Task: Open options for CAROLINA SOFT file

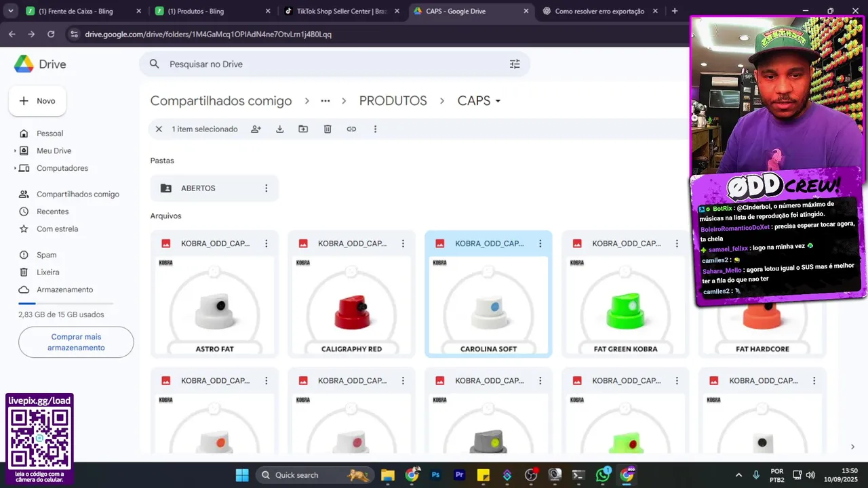Action: click(x=540, y=243)
